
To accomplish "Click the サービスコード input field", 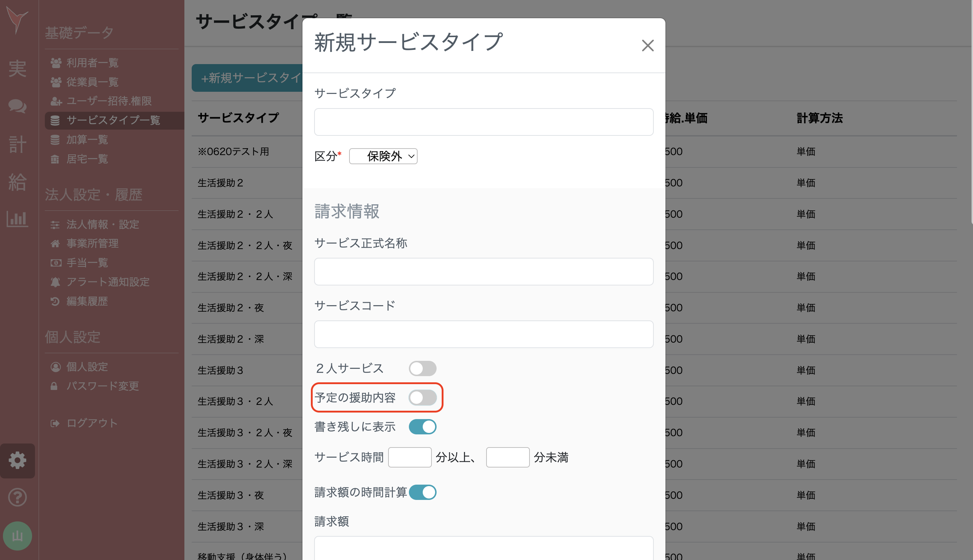I will pyautogui.click(x=484, y=334).
